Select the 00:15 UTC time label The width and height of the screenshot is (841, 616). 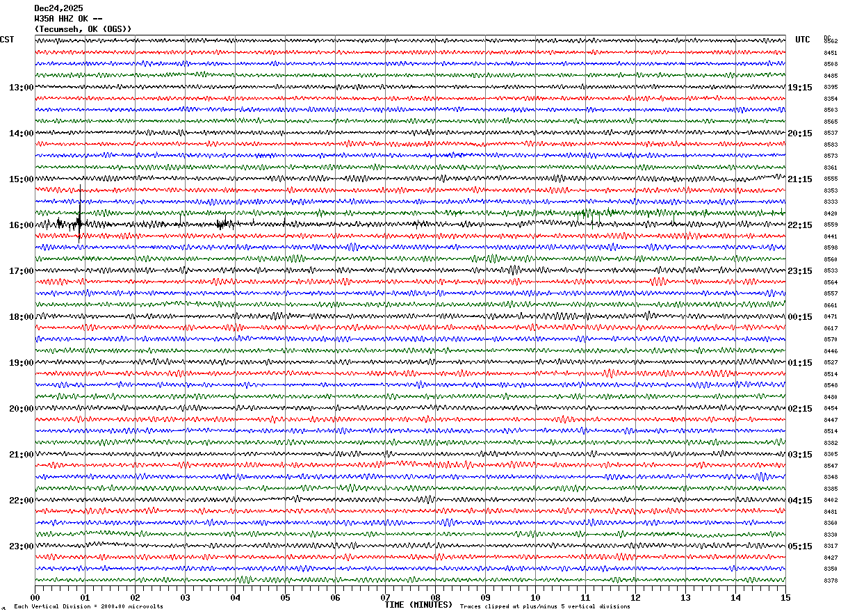[x=800, y=317]
